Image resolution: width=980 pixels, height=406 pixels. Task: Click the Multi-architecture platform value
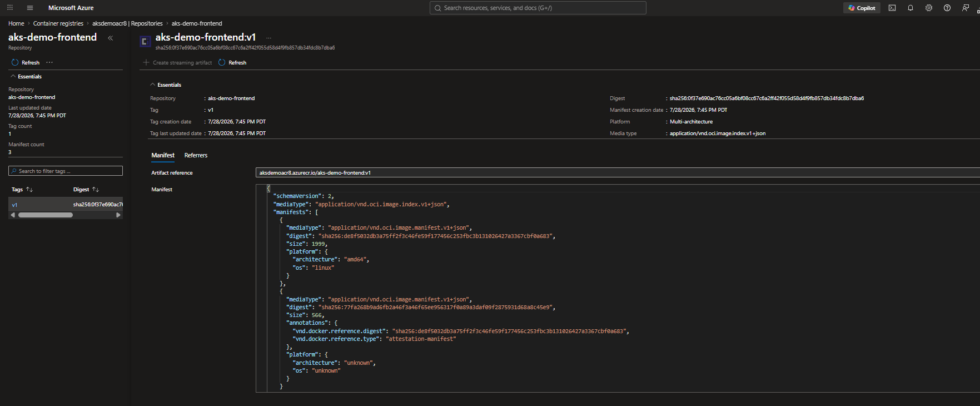(x=691, y=122)
